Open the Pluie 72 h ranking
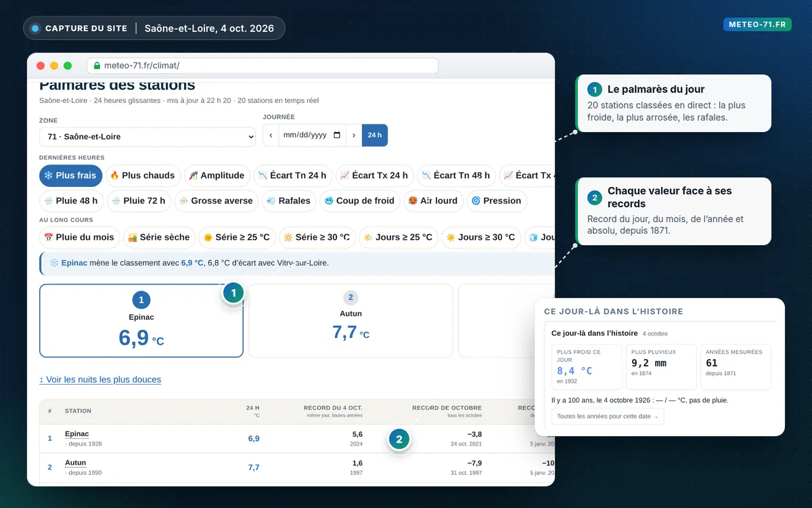812x508 pixels. (139, 200)
